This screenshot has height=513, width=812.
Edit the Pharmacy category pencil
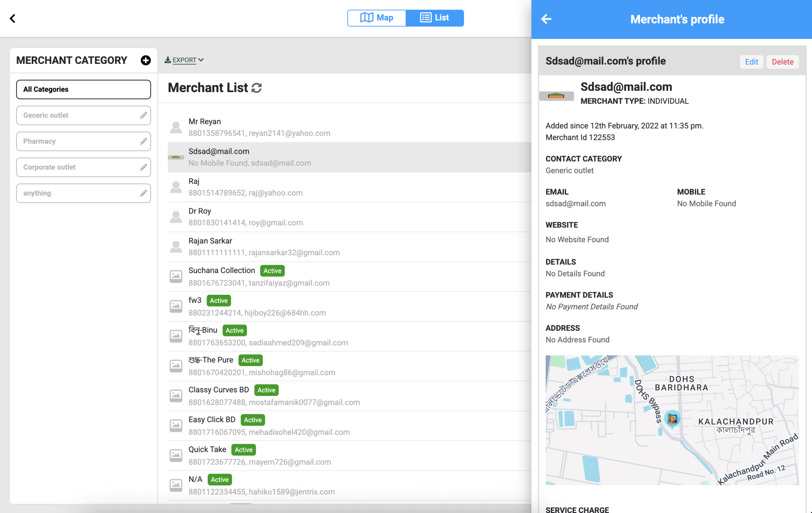tap(143, 141)
